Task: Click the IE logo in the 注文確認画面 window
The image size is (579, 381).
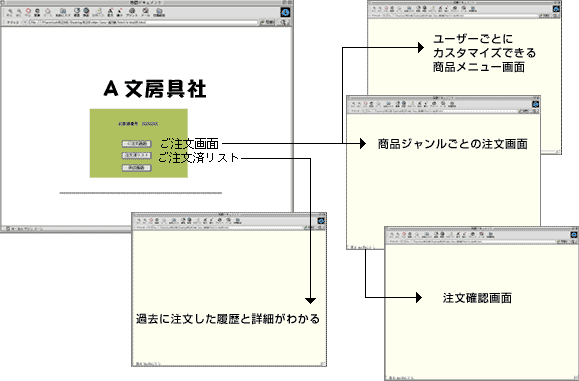Action: point(574,234)
